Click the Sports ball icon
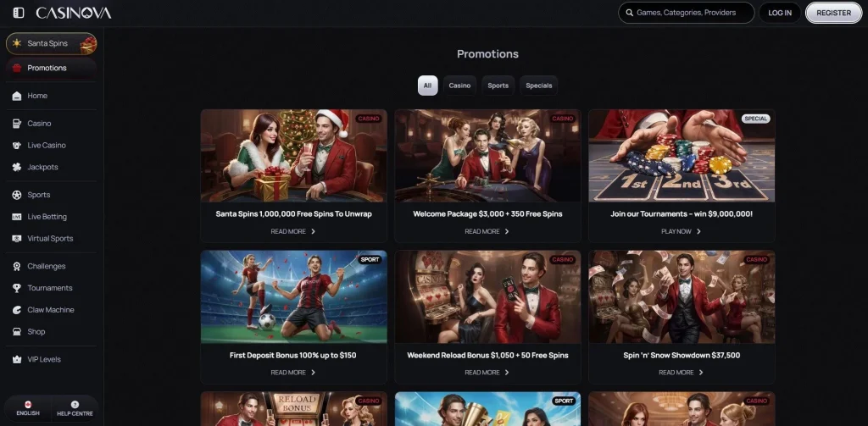 [17, 195]
